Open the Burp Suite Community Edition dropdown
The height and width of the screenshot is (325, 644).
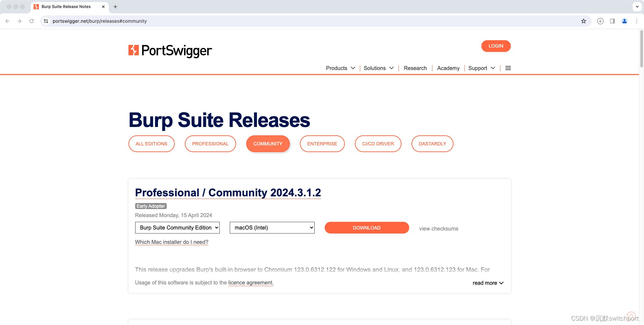tap(177, 227)
